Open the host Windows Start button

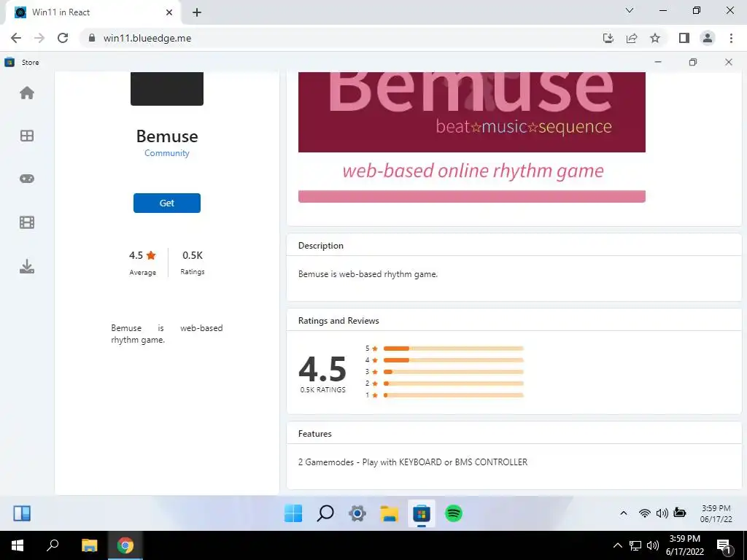18,545
